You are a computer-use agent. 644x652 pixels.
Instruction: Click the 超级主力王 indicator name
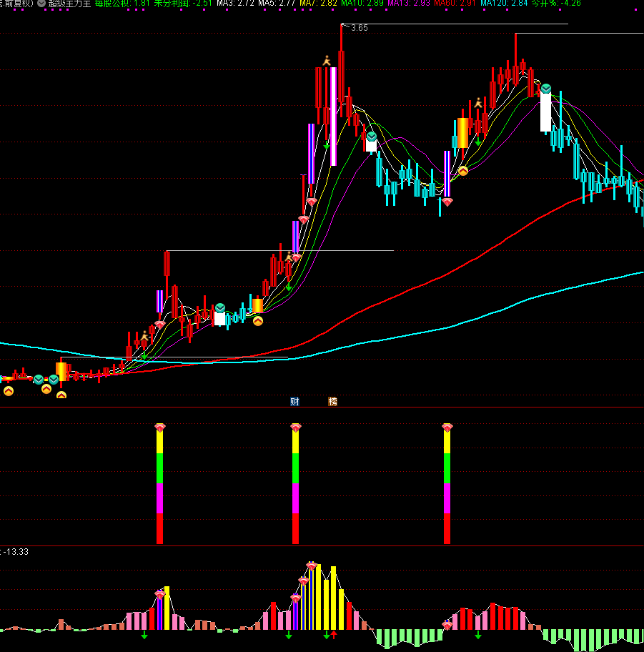69,4
